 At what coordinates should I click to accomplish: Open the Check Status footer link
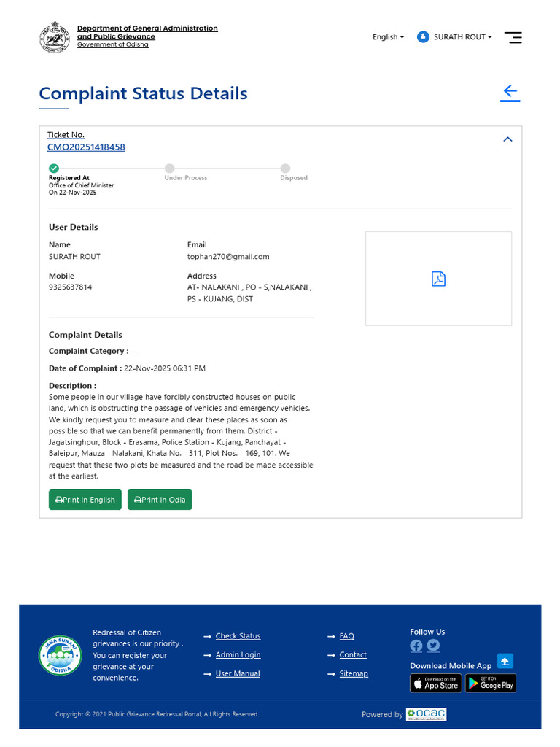pos(238,636)
